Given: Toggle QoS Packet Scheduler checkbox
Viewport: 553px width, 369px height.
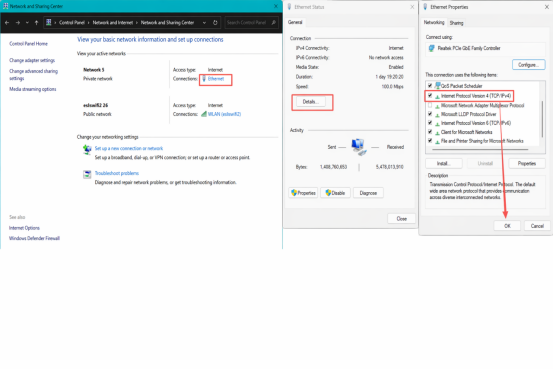Looking at the screenshot, I should coord(430,86).
